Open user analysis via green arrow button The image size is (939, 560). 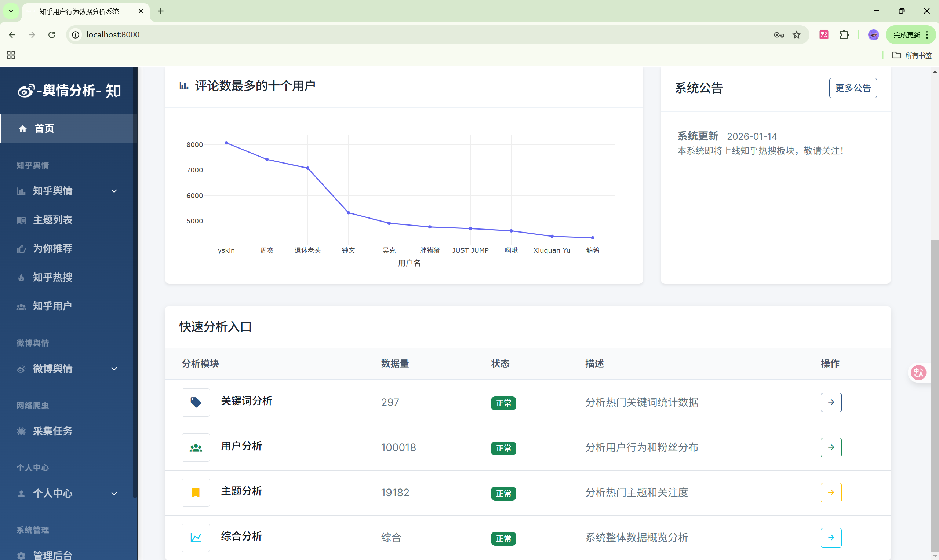(x=831, y=447)
